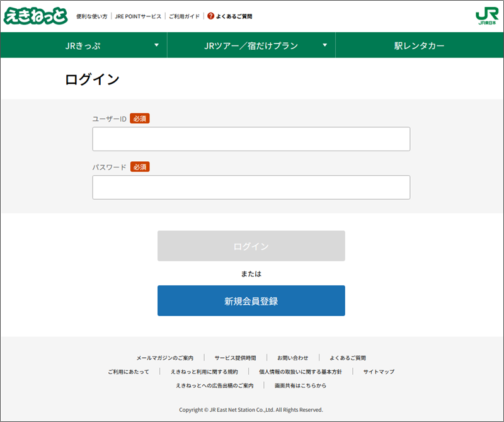Open the 駅レンタカー menu item

[420, 45]
